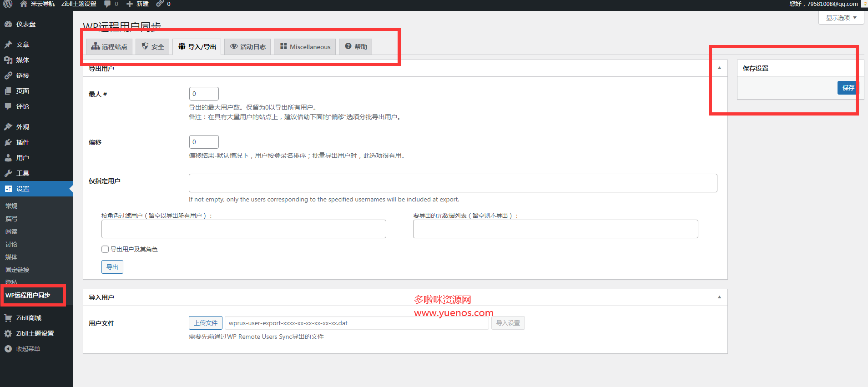Open the Miscellaneous tab
868x387 pixels.
pos(305,47)
